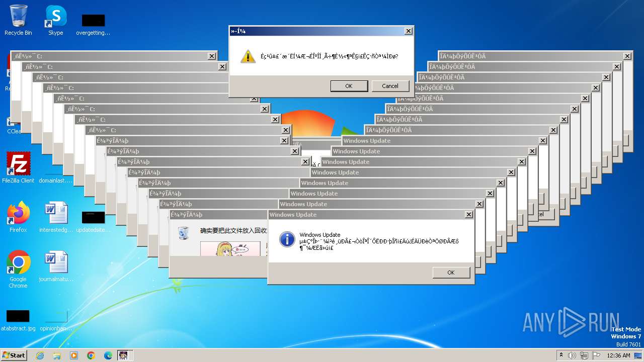Show hidden system tray icons
The width and height of the screenshot is (644, 362).
click(x=561, y=355)
